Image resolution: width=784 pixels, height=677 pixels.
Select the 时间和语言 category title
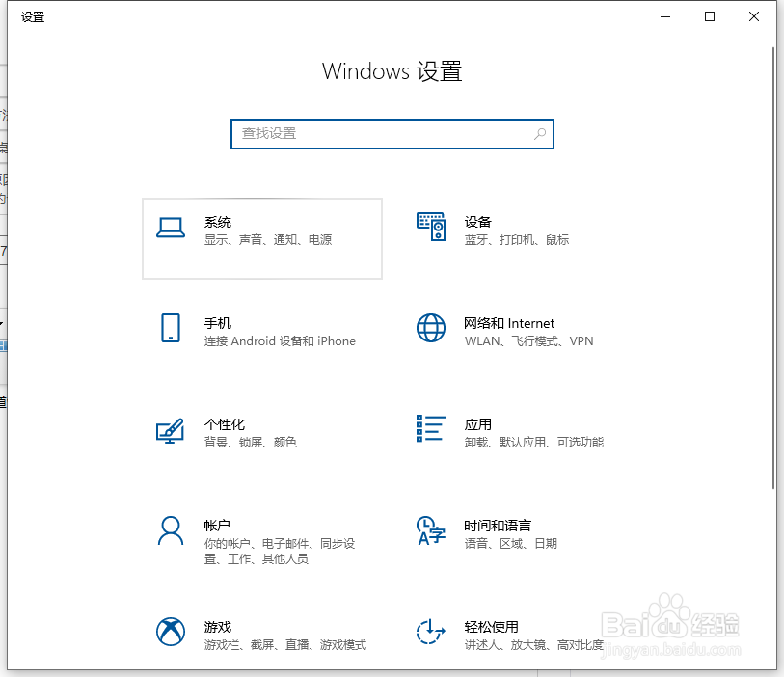click(498, 526)
